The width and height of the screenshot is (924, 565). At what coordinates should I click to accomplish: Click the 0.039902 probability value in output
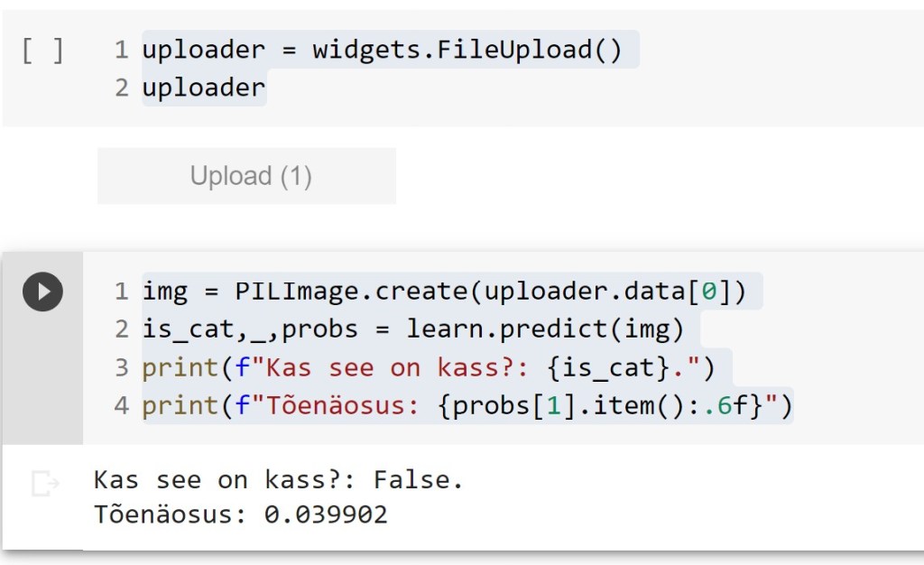(326, 515)
